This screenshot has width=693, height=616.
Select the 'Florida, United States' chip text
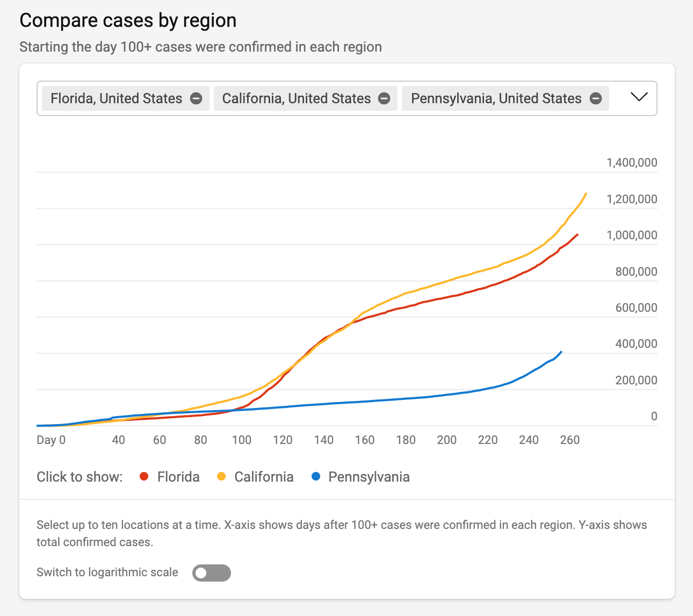click(x=117, y=99)
